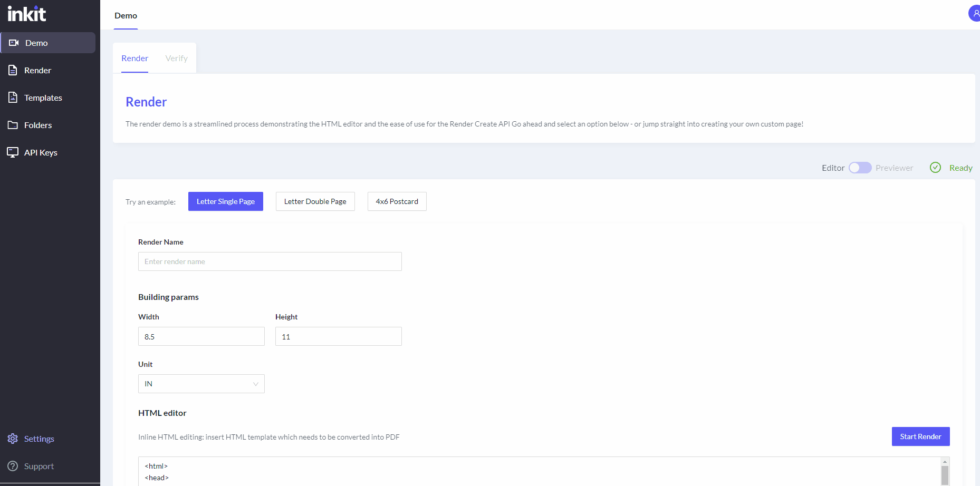The height and width of the screenshot is (486, 980).
Task: Click the Settings gear icon
Action: (x=13, y=439)
